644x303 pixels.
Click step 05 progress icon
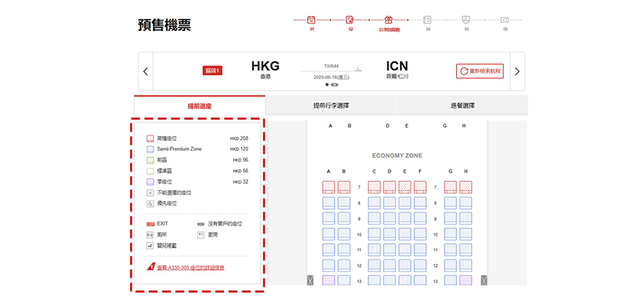tap(466, 20)
